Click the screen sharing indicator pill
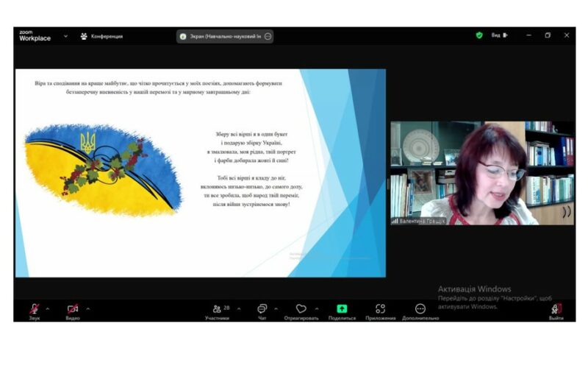 point(220,36)
